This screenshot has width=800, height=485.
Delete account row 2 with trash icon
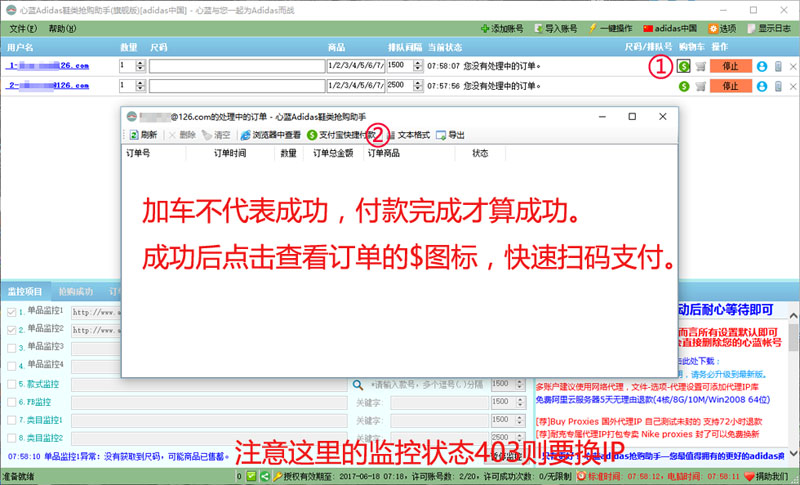[x=778, y=86]
